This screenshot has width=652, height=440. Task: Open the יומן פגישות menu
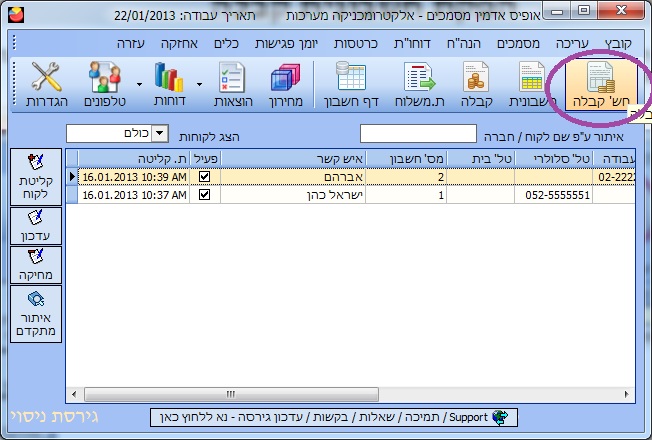[286, 43]
